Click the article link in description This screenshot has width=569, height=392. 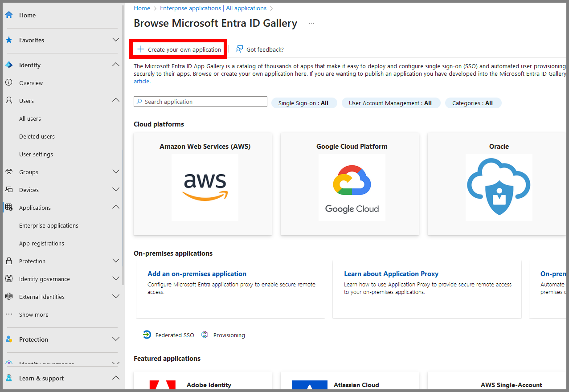click(142, 82)
